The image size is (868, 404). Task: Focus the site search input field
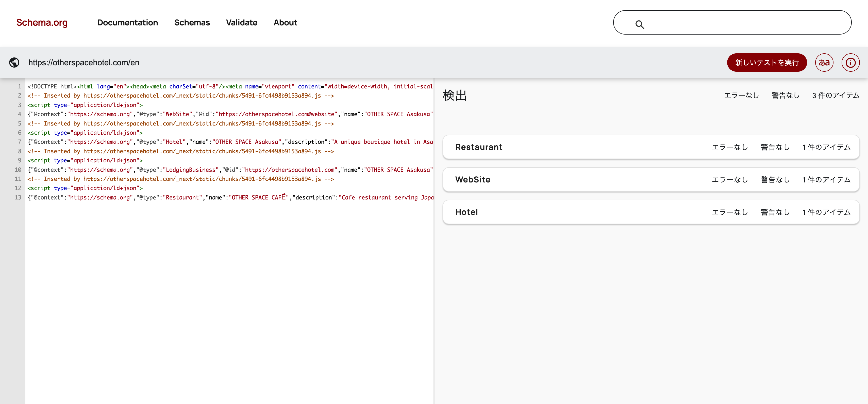(x=732, y=22)
